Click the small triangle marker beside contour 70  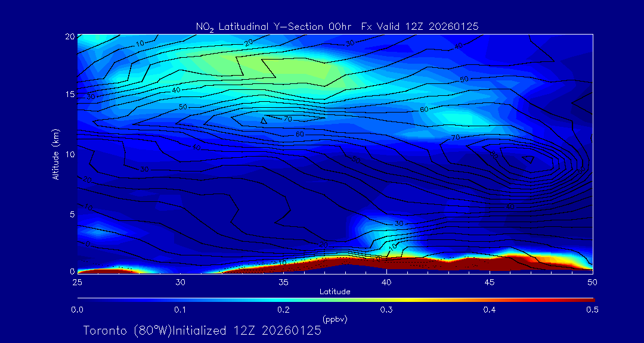pyautogui.click(x=263, y=120)
